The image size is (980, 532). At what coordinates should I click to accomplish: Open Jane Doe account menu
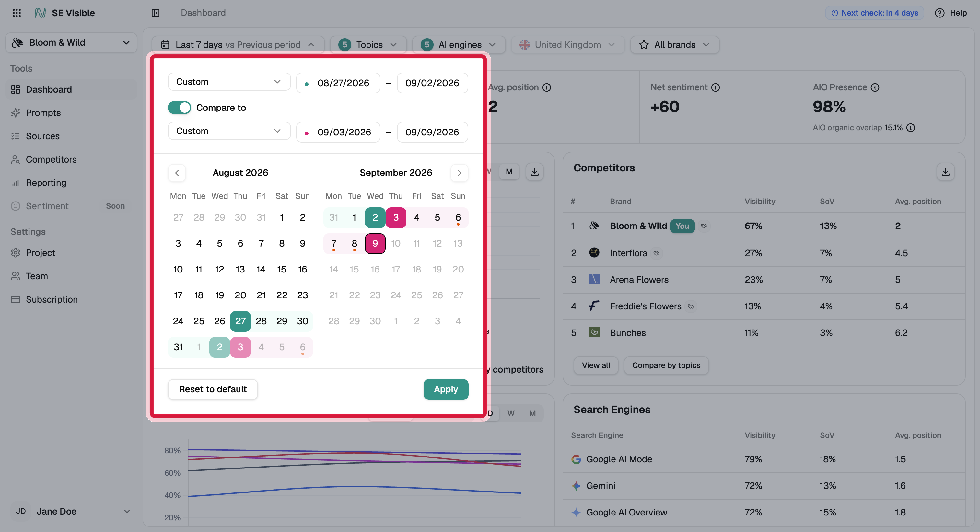pyautogui.click(x=71, y=511)
